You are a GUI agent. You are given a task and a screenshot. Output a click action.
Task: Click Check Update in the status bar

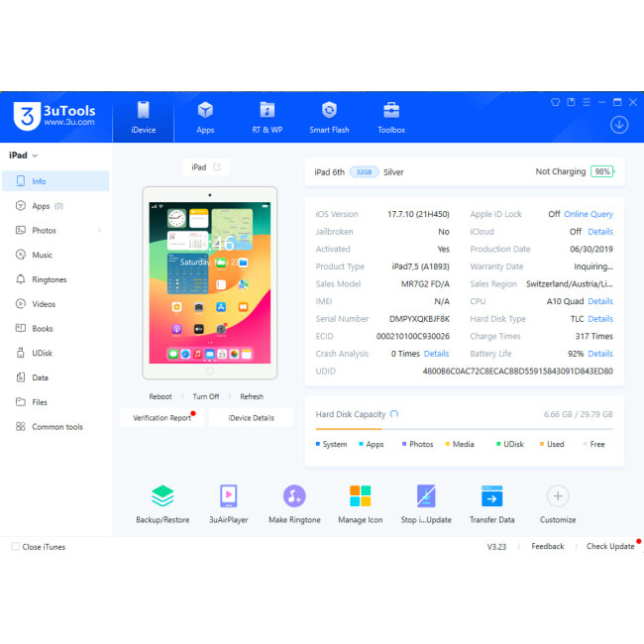pos(610,546)
